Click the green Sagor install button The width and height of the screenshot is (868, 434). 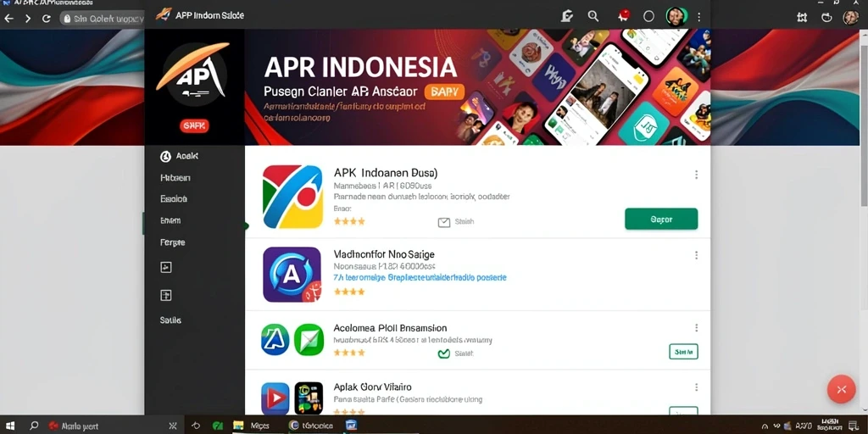[x=661, y=220]
